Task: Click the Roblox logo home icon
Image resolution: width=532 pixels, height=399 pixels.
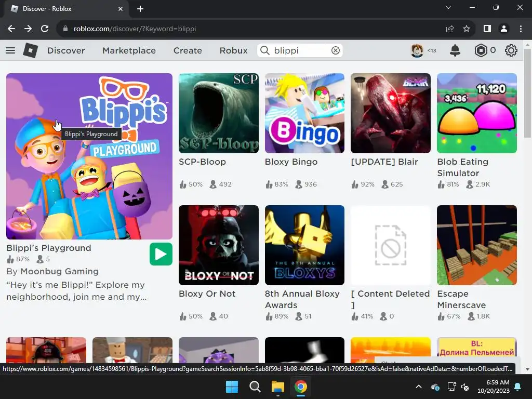Action: (x=30, y=50)
